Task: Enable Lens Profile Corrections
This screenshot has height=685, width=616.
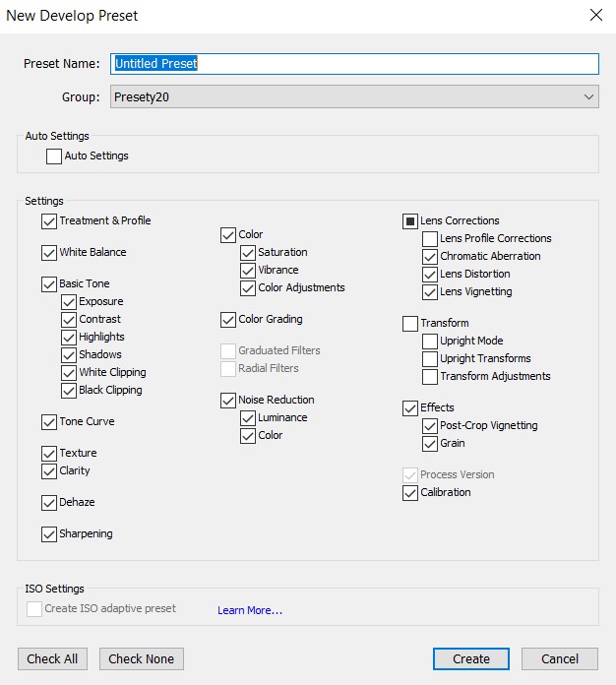Action: tap(429, 239)
